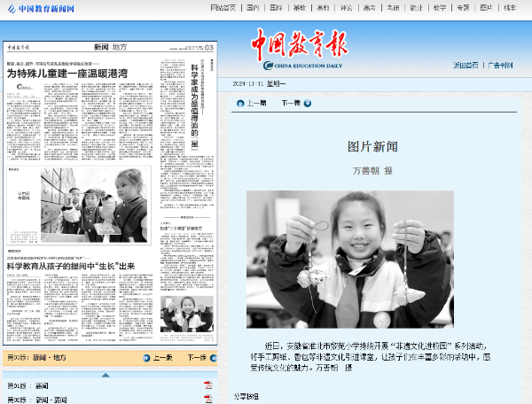The width and height of the screenshot is (532, 404).
Task: Click the 下一版 arrow icon
Action: coord(214,358)
